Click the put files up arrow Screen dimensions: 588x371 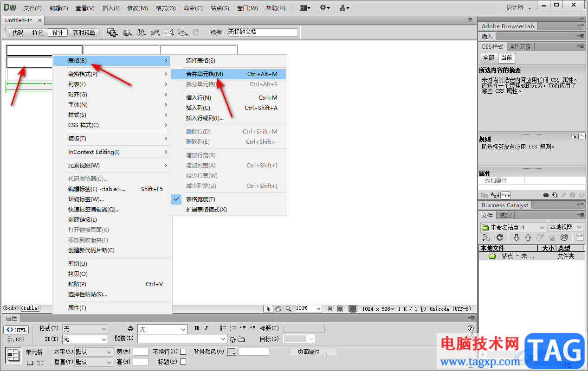click(x=528, y=237)
